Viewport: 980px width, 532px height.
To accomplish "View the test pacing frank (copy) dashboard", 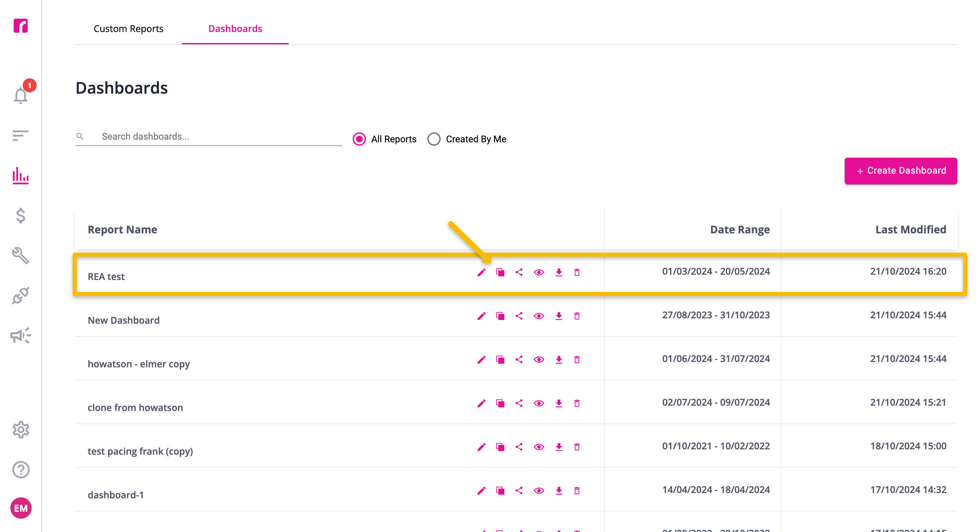I will (x=539, y=447).
